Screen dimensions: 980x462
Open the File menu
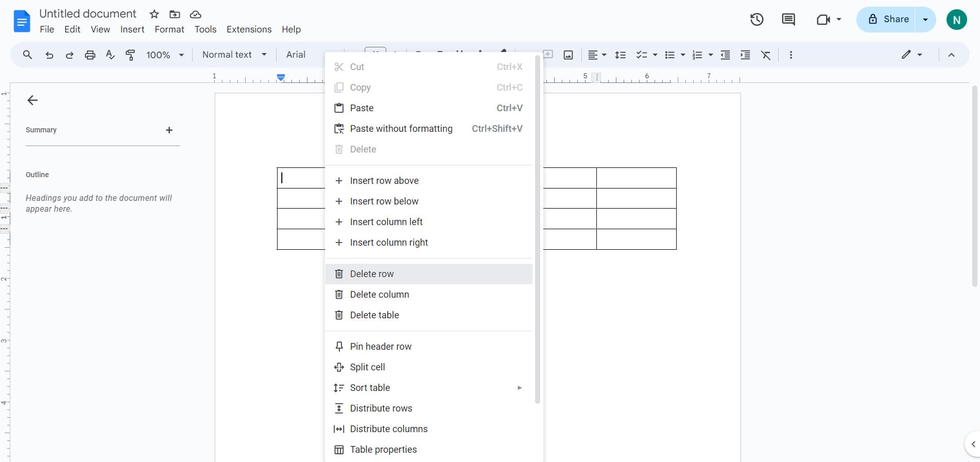coord(47,29)
